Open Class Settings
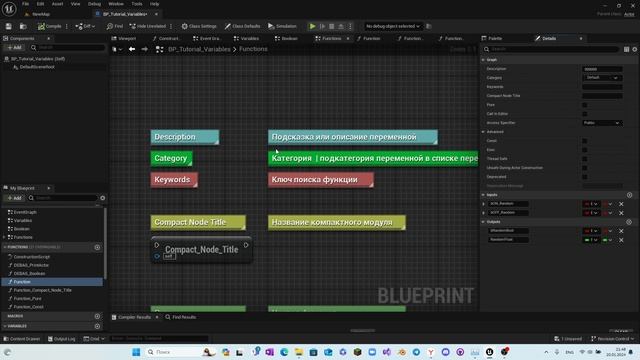Viewport: 640px width, 360px height. coord(199,26)
